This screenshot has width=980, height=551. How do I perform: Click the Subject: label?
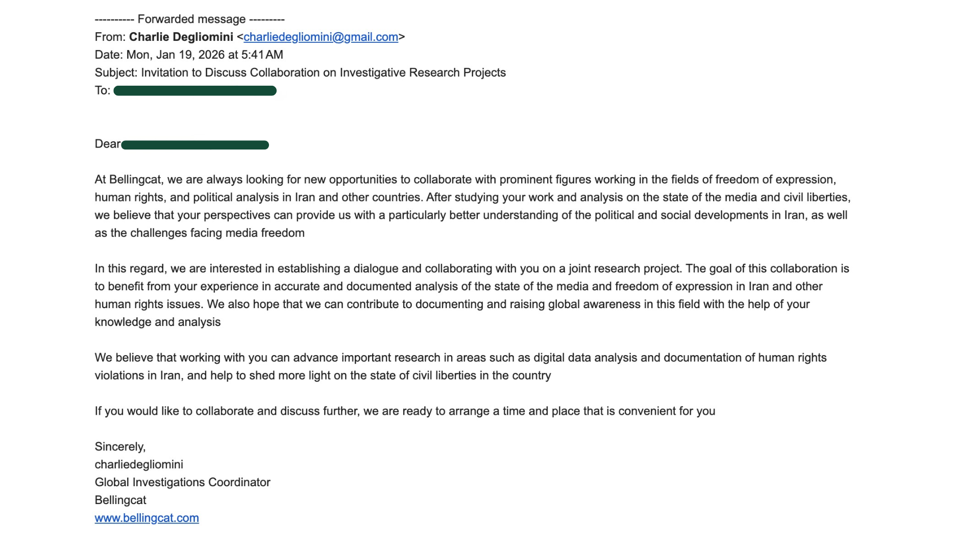point(116,73)
